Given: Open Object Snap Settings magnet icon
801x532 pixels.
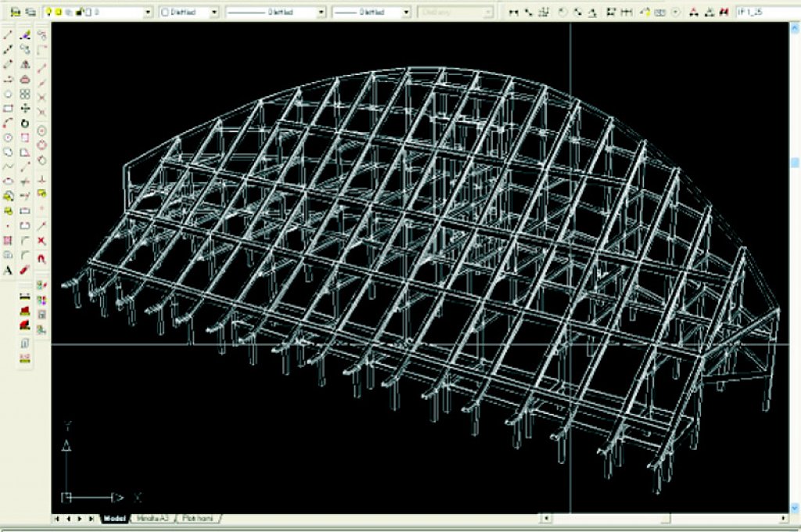Looking at the screenshot, I should (x=42, y=259).
